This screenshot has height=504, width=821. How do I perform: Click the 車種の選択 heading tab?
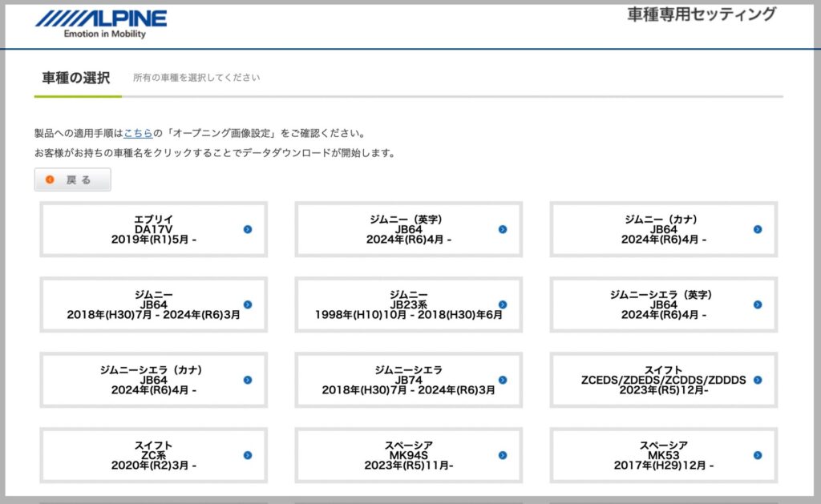76,78
